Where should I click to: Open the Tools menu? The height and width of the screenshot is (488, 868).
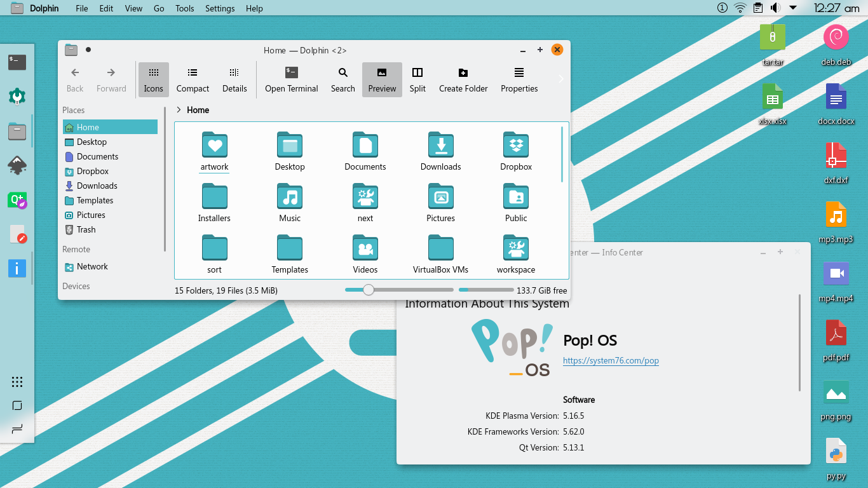185,8
